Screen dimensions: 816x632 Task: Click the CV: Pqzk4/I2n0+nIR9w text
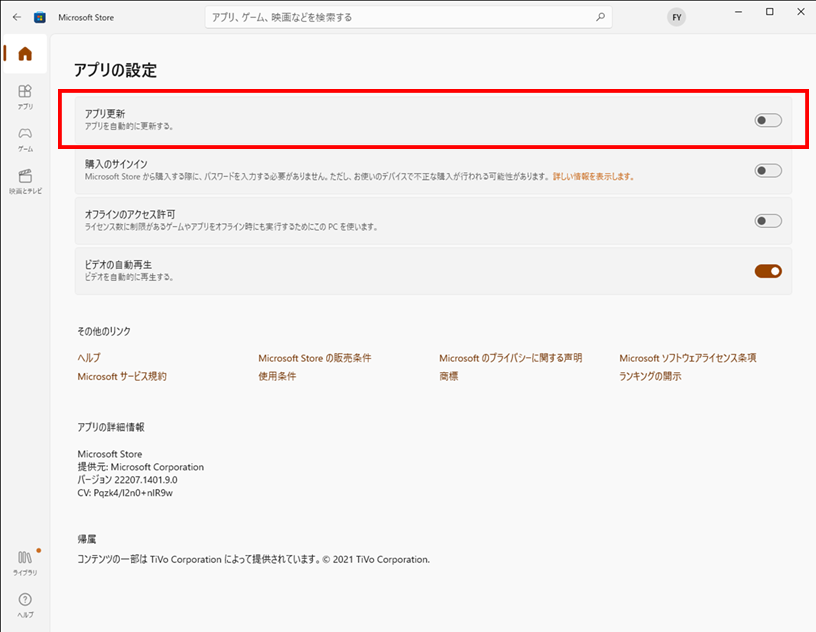pos(125,492)
